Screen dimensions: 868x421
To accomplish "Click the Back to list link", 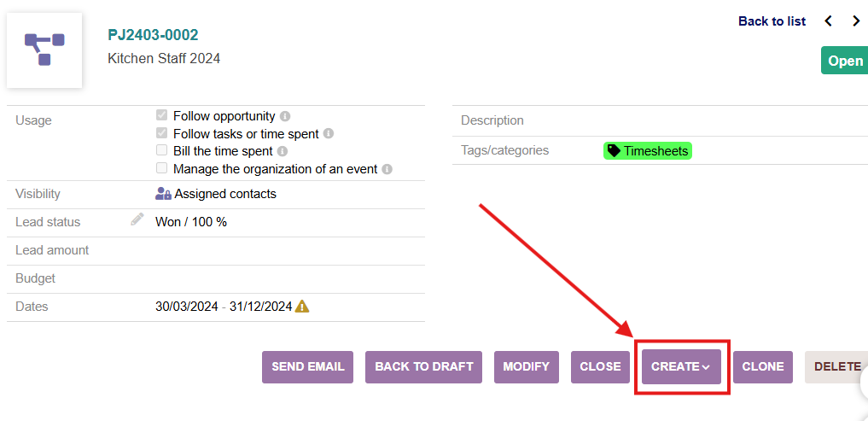I will pos(772,21).
